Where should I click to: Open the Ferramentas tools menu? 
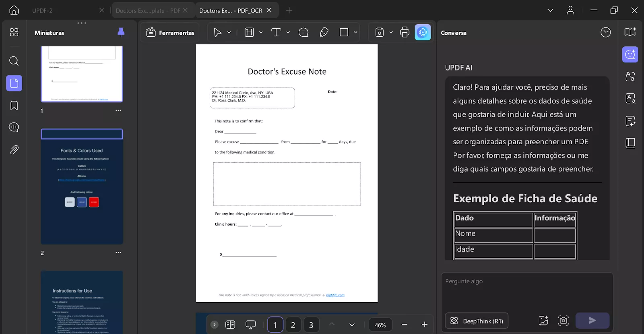[170, 33]
